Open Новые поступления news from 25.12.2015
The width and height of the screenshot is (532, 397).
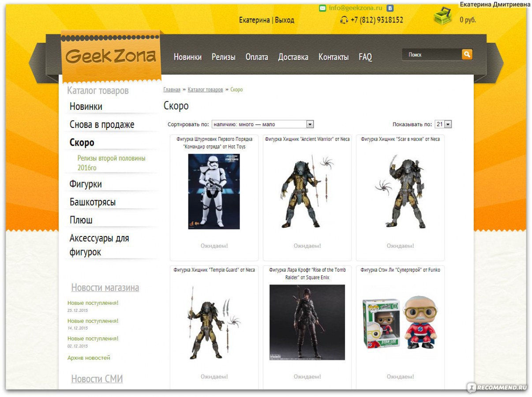coord(93,303)
